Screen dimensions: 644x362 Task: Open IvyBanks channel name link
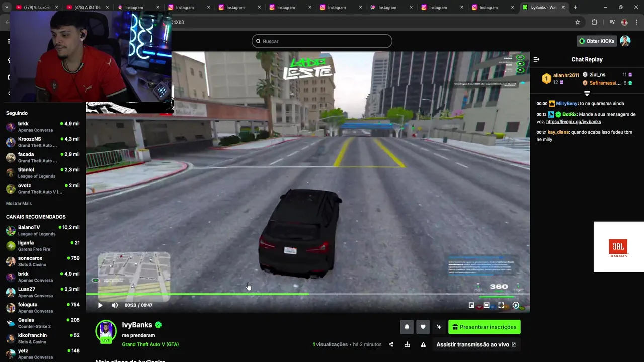(x=137, y=325)
